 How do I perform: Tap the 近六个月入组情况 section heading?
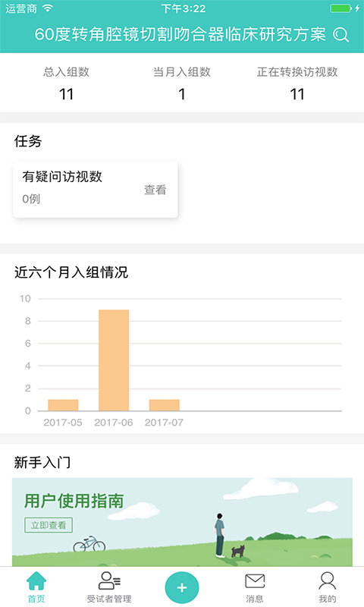pyautogui.click(x=71, y=272)
